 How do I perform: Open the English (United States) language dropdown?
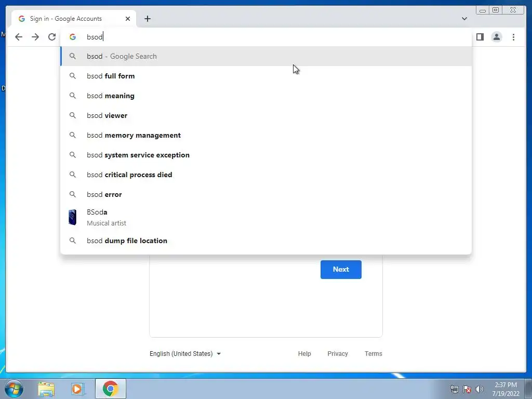(x=185, y=353)
